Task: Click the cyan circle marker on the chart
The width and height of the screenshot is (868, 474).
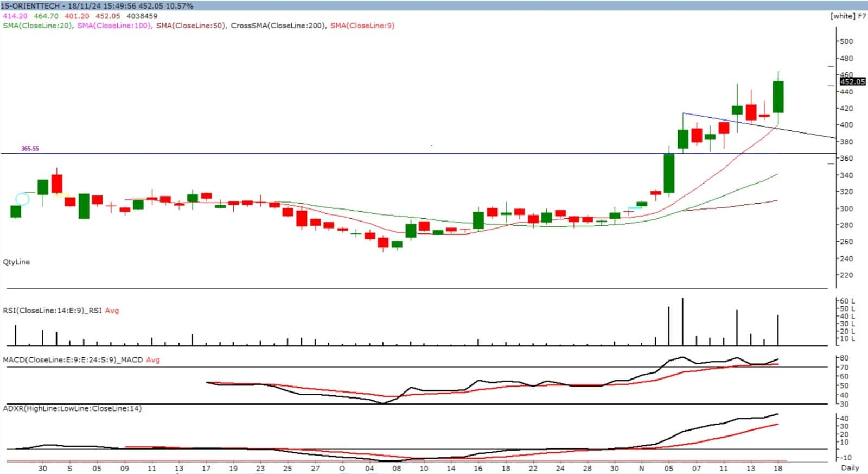Action: pyautogui.click(x=22, y=199)
